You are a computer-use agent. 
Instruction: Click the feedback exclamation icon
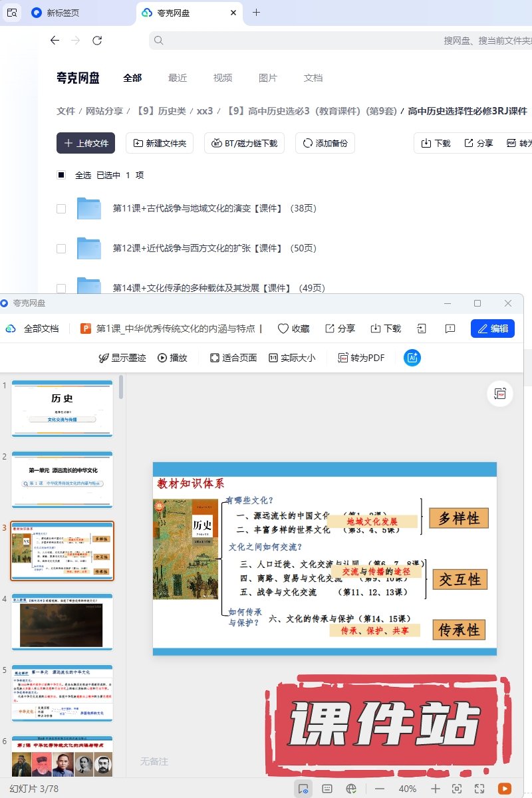click(450, 329)
